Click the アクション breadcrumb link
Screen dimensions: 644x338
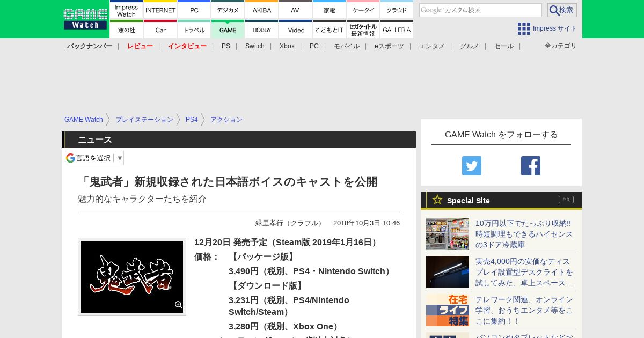226,120
